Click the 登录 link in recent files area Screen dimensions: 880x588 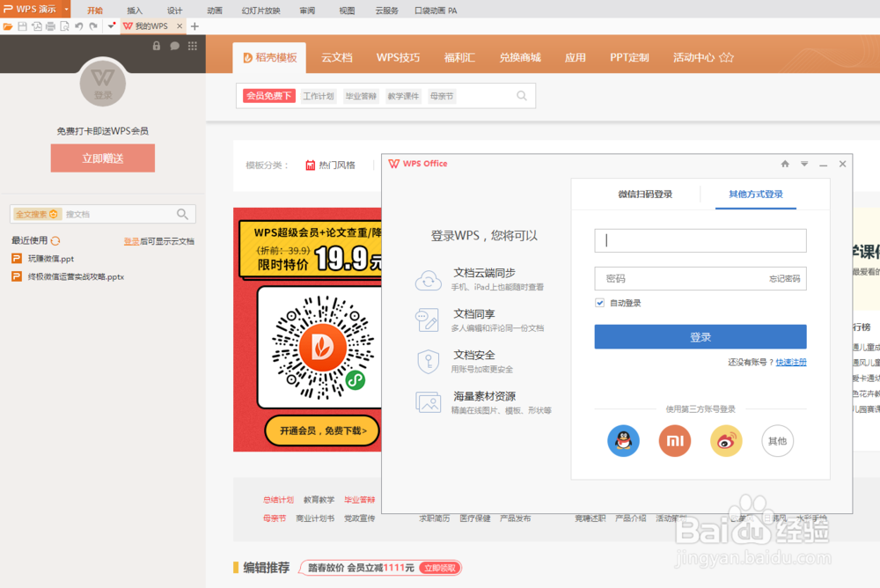131,241
